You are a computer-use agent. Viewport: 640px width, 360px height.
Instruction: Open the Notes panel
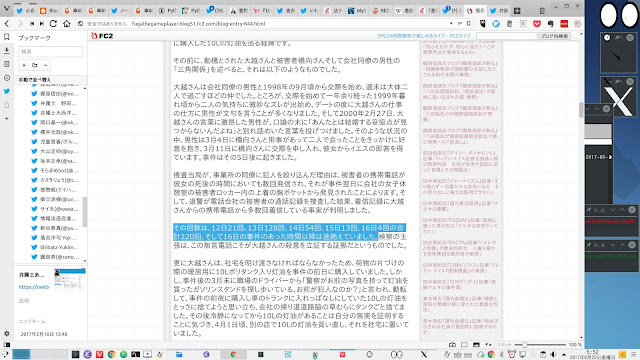coord(7,64)
